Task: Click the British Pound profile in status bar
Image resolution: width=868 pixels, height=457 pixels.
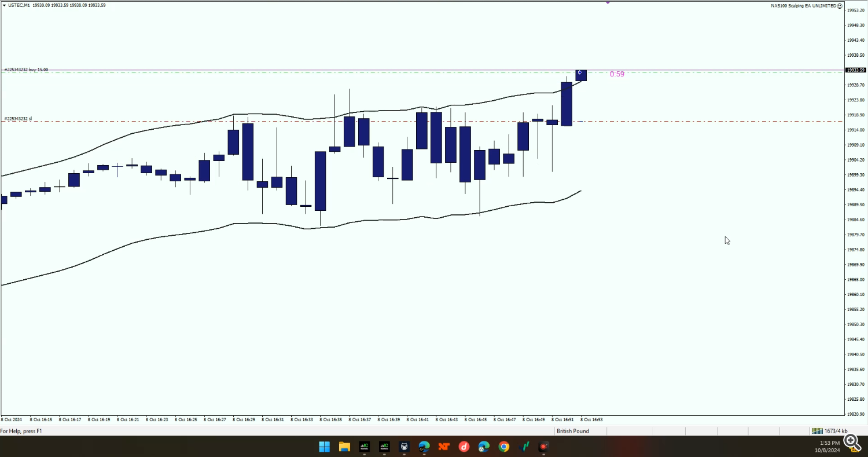Action: (573, 431)
